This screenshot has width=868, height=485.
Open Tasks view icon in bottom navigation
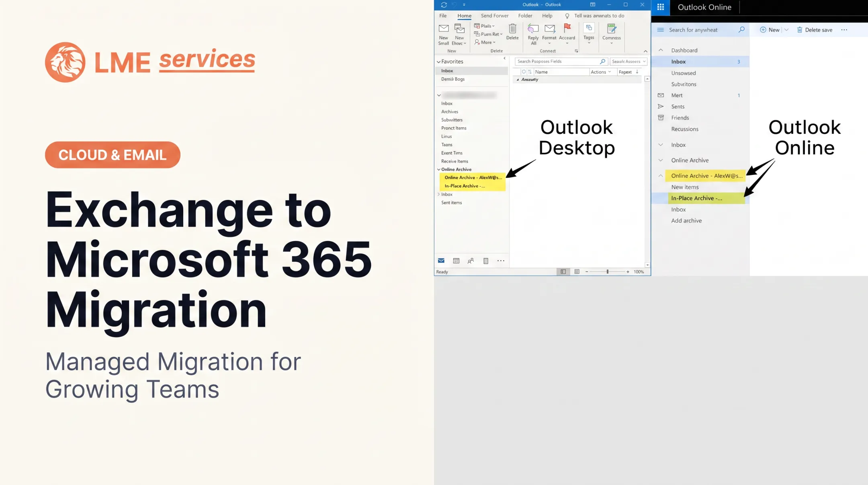tap(485, 261)
